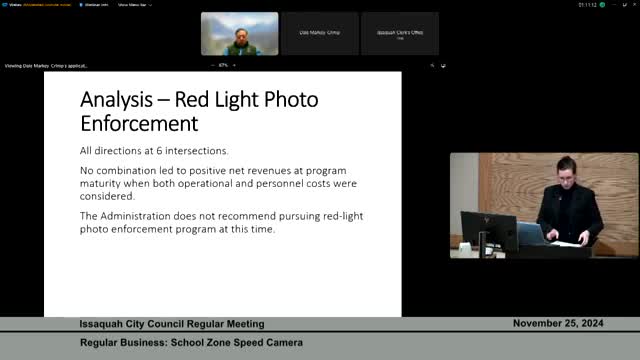The image size is (640, 360).
Task: Maximize the Webex meeting window
Action: [x=624, y=5]
